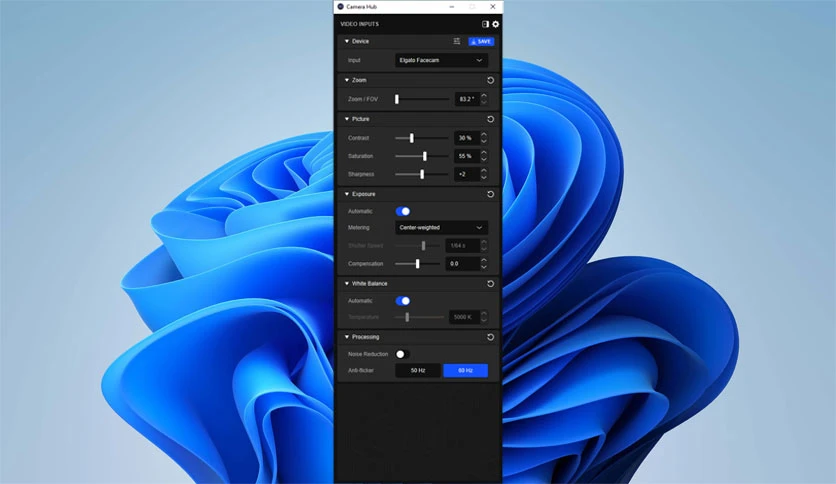
Task: Click the Metering label
Action: click(x=358, y=228)
